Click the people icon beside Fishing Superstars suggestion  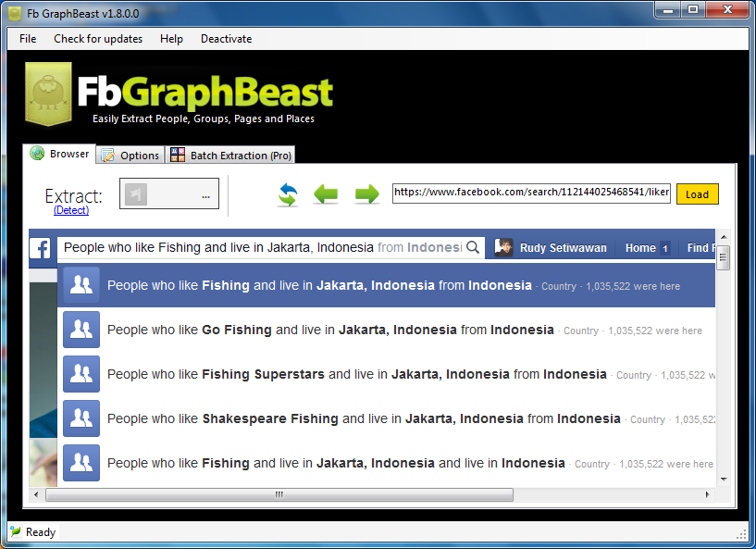(81, 374)
